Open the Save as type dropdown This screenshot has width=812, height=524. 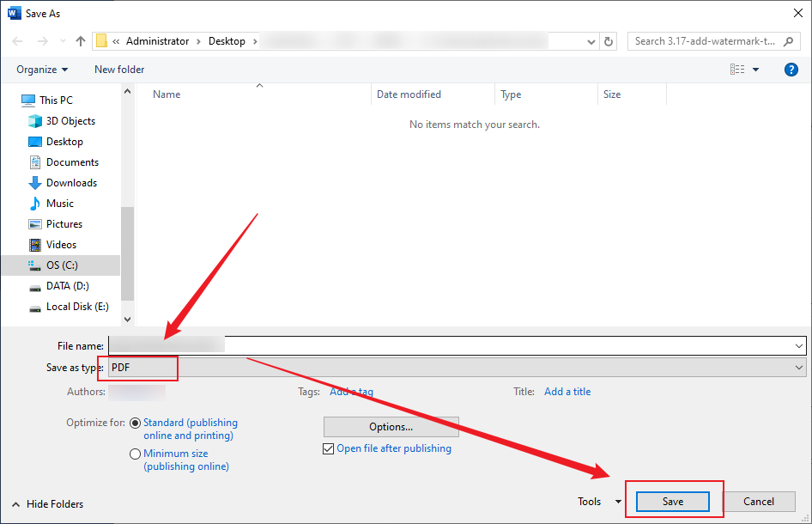point(798,367)
